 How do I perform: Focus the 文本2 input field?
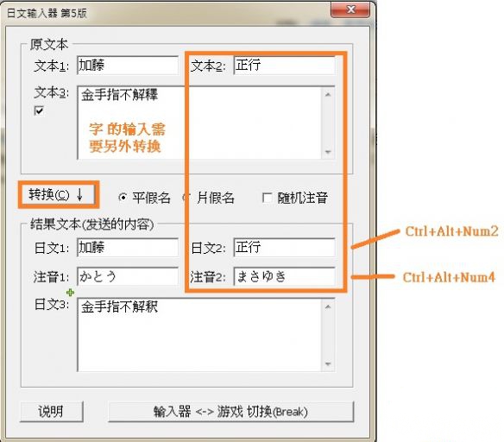click(x=284, y=66)
